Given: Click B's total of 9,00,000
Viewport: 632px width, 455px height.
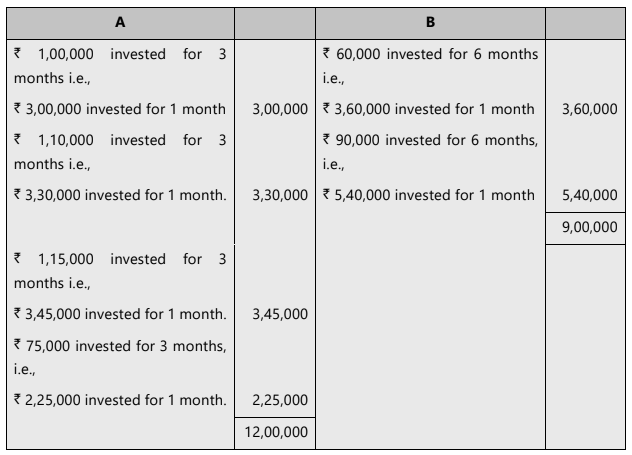Looking at the screenshot, I should [590, 227].
